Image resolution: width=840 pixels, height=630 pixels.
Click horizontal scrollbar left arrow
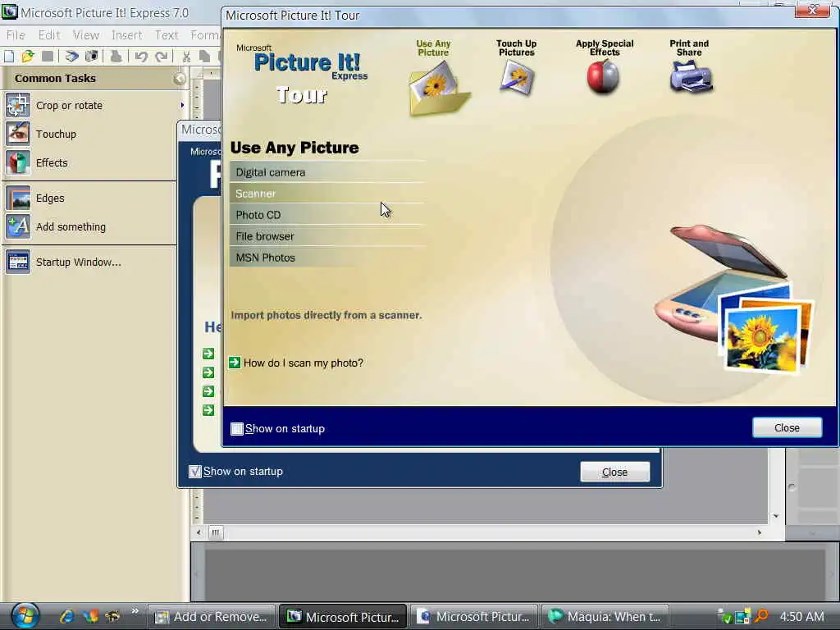[199, 532]
